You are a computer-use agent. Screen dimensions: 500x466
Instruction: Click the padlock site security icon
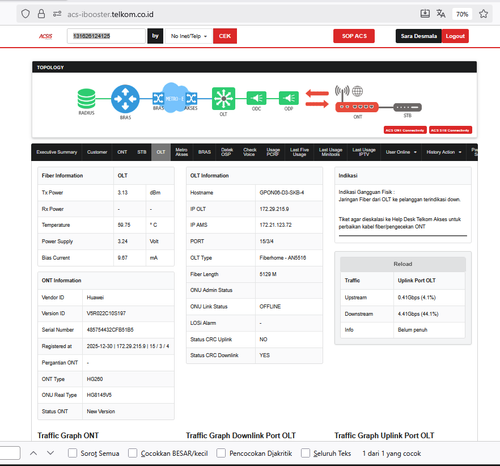coord(41,14)
